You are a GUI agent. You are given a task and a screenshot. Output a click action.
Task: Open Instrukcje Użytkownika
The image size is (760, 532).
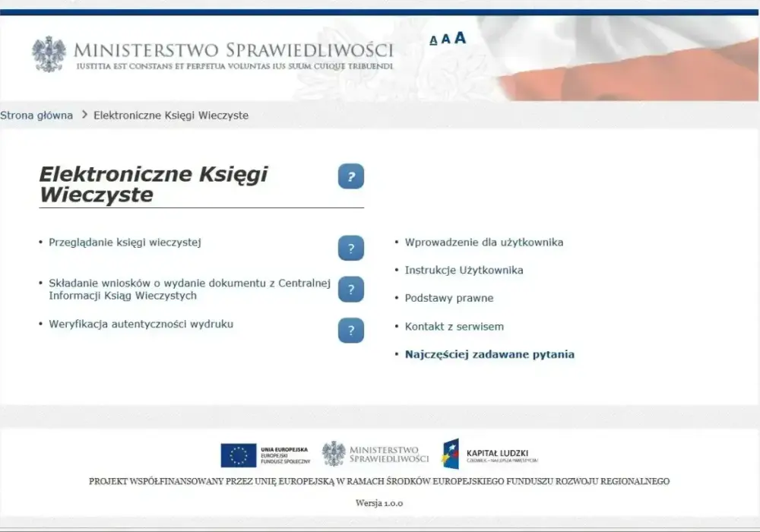click(x=464, y=271)
